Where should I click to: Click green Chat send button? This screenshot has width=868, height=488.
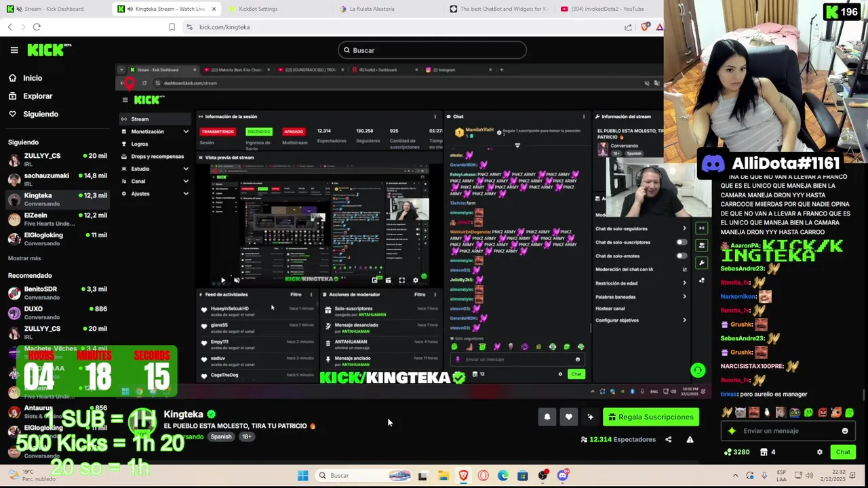(x=843, y=452)
